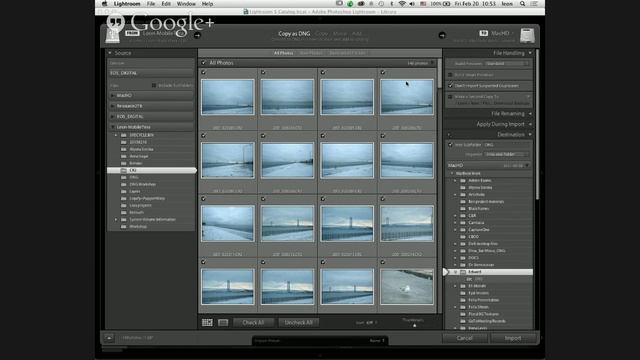This screenshot has width=640, height=360.
Task: Select the seagull photo thumbnail
Action: (407, 287)
